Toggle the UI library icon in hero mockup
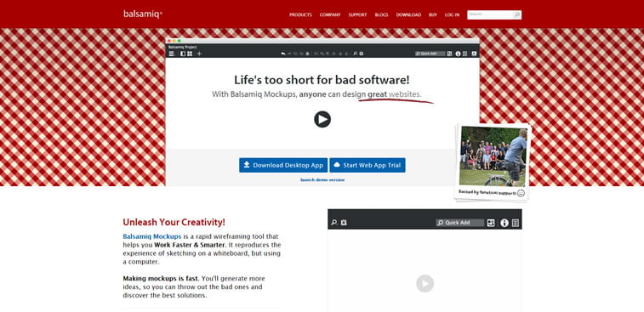The height and width of the screenshot is (312, 644). (450, 54)
